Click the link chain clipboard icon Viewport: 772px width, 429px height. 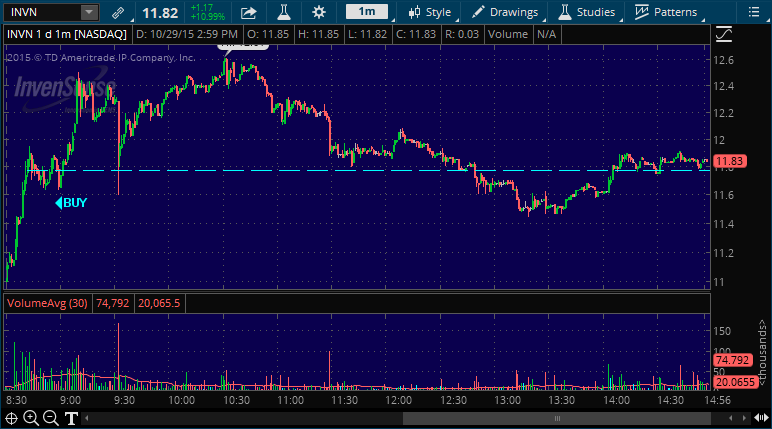coord(118,13)
